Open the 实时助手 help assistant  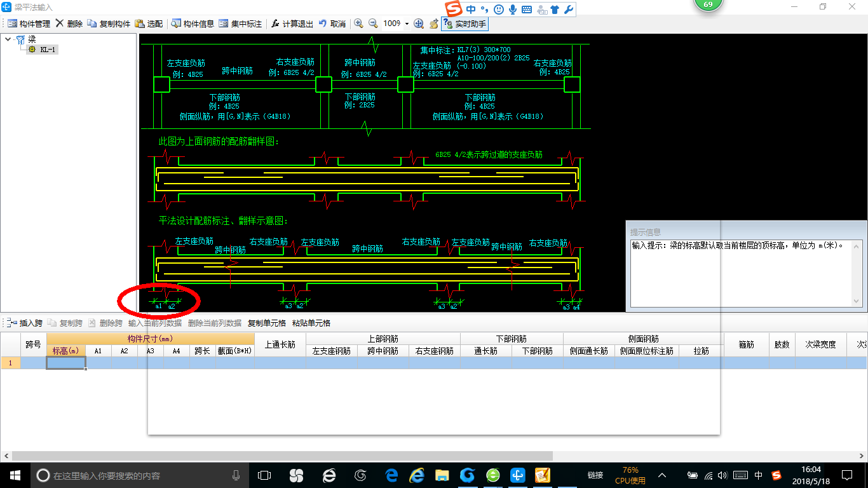[465, 24]
